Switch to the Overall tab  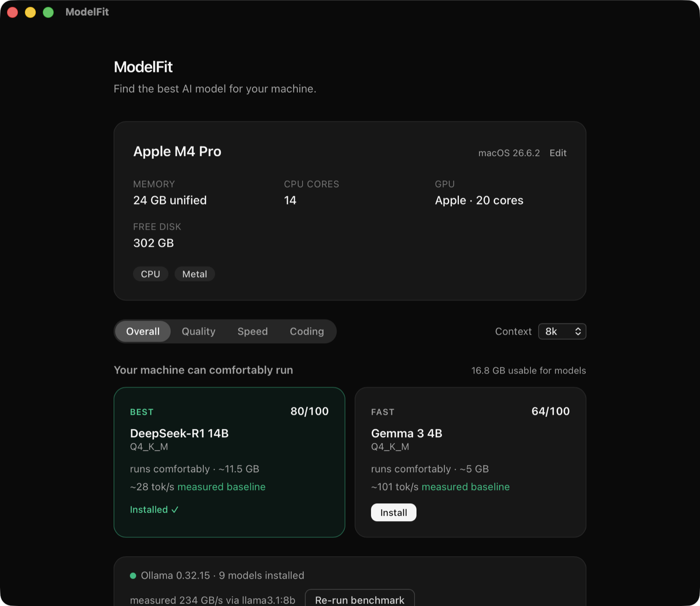143,331
